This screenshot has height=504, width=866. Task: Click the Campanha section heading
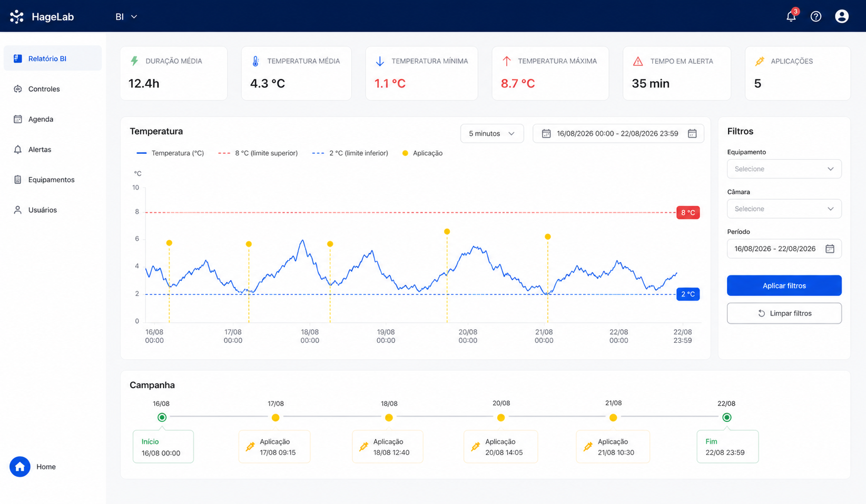tap(152, 385)
